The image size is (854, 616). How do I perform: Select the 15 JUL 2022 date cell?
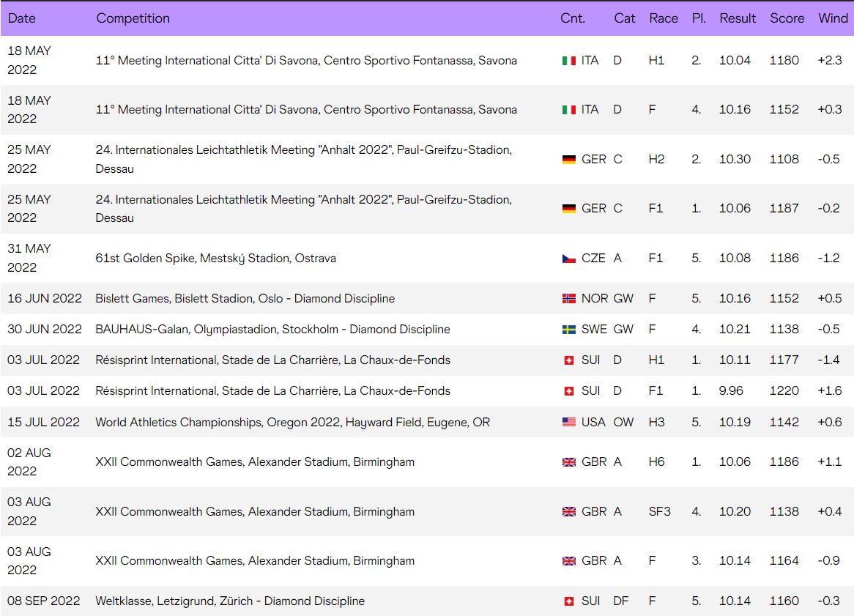coord(43,422)
